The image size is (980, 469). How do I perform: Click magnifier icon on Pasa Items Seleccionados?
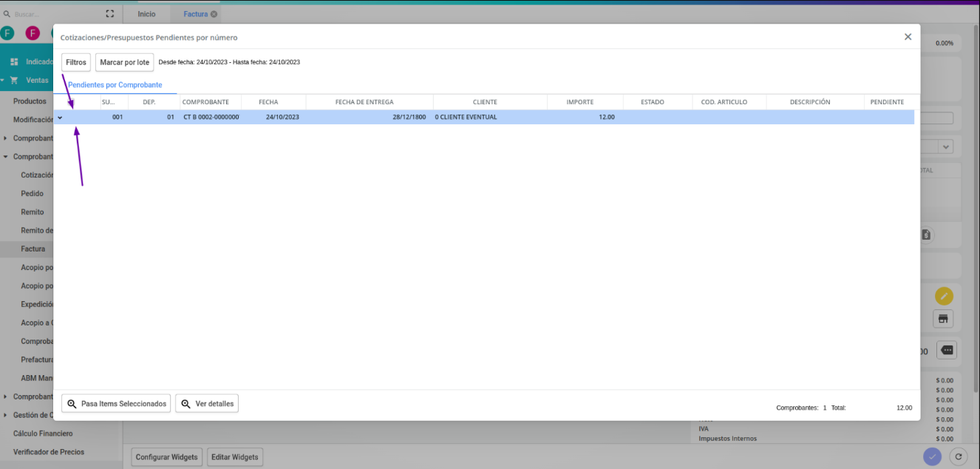(x=72, y=404)
